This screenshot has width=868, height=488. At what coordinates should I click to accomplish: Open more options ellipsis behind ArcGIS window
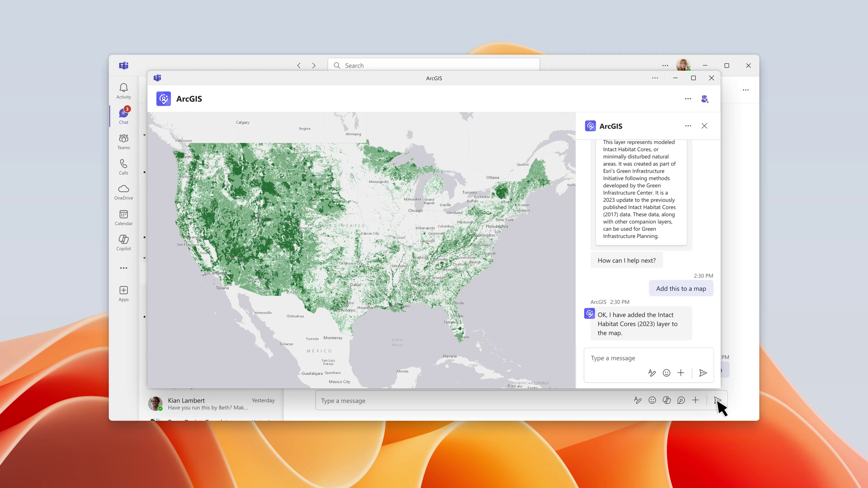[745, 90]
